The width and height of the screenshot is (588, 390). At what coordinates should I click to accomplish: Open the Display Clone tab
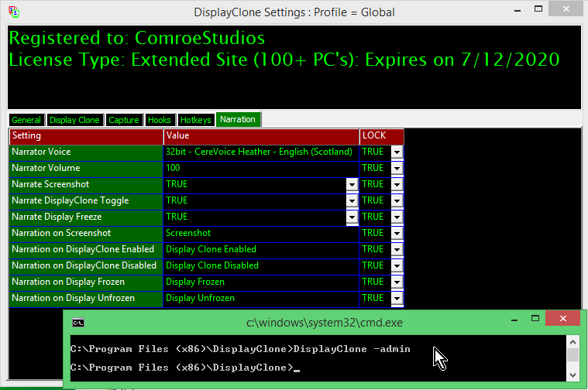pos(74,120)
